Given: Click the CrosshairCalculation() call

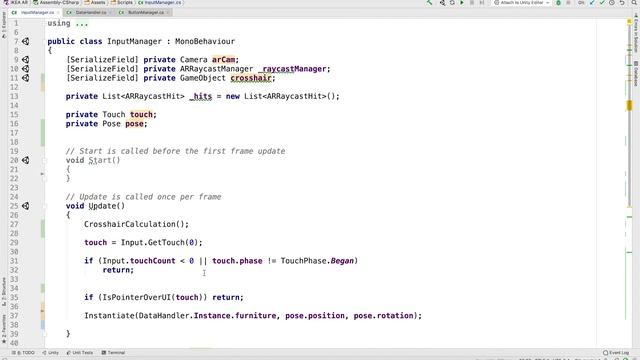Looking at the screenshot, I should click(x=135, y=224).
